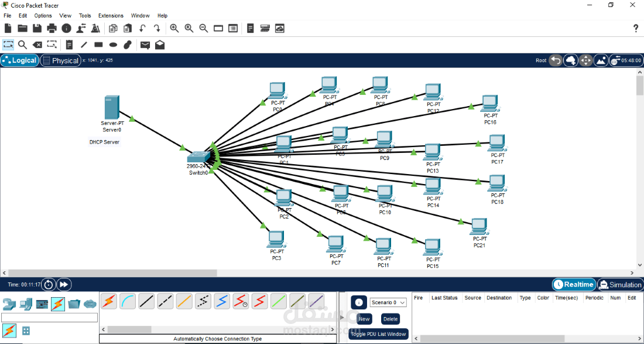Switch to the Physical workspace tab
644x344 pixels.
[60, 60]
